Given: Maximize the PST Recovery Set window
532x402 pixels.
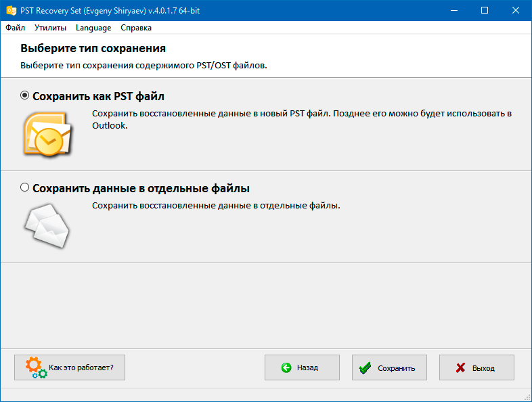Looking at the screenshot, I should (x=485, y=11).
